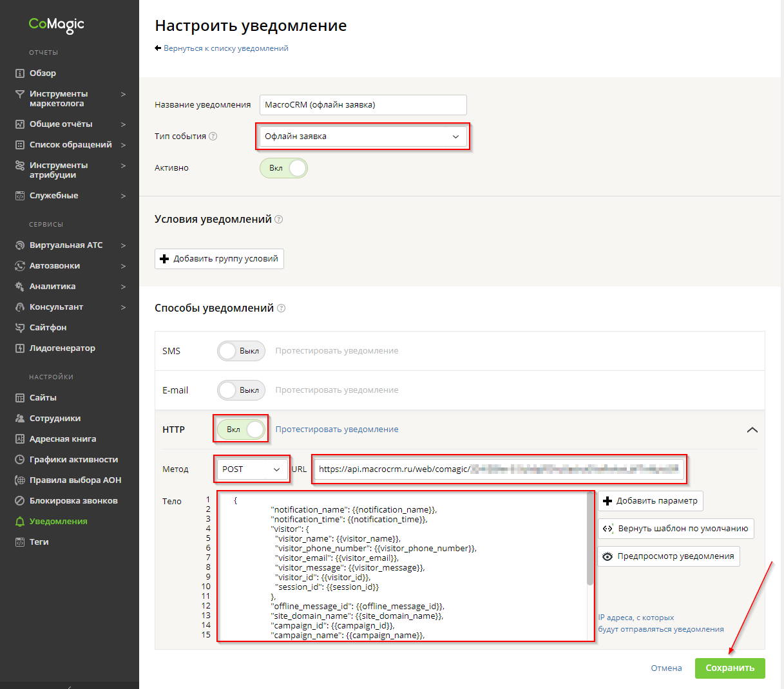The width and height of the screenshot is (784, 689).
Task: Click help icon beside Условия уведомлений
Action: click(279, 220)
